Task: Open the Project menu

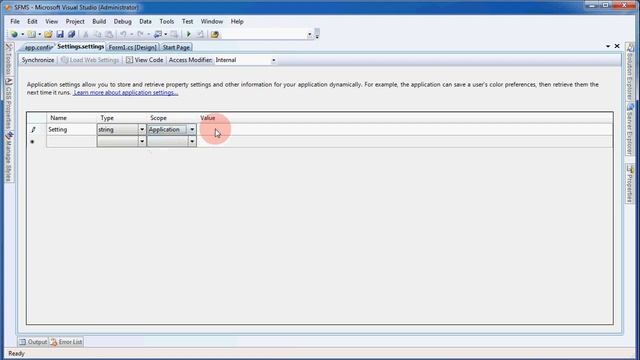Action: 75,21
